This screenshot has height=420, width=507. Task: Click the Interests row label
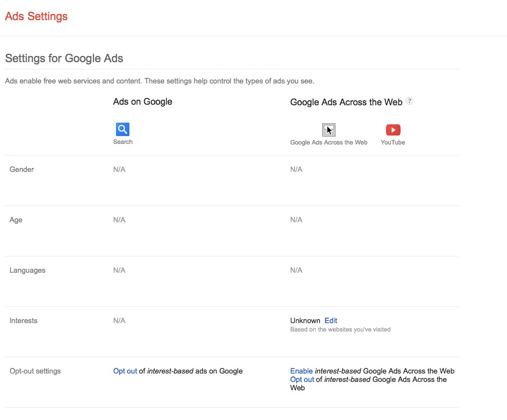click(24, 321)
